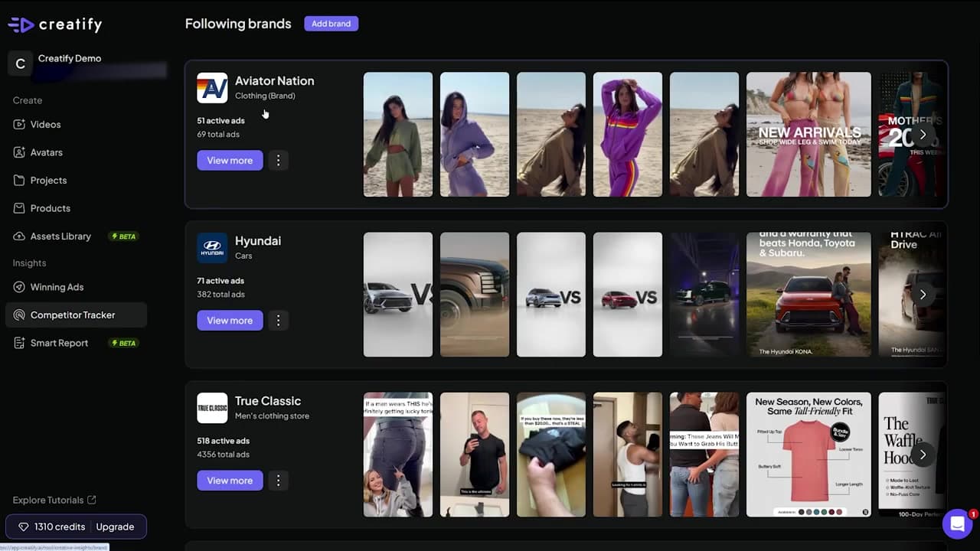Click the Creatify Demo workspace name
980x551 pixels.
point(70,58)
